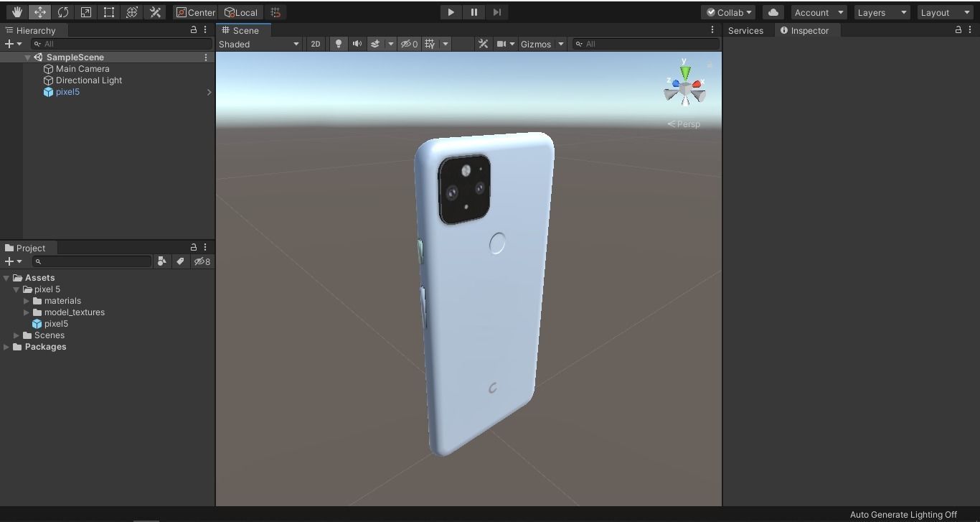Image resolution: width=980 pixels, height=522 pixels.
Task: Select the Scale tool
Action: point(86,12)
